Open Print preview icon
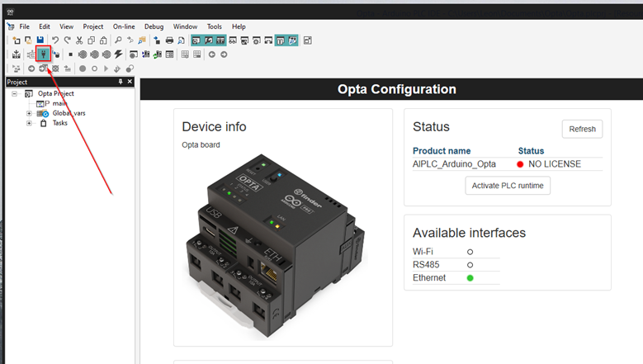This screenshot has width=643, height=364. click(x=181, y=40)
